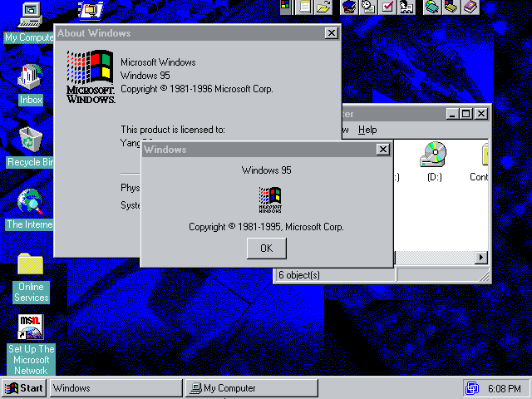532x399 pixels.
Task: Click the purple question-mark book icon
Action: pyautogui.click(x=470, y=7)
